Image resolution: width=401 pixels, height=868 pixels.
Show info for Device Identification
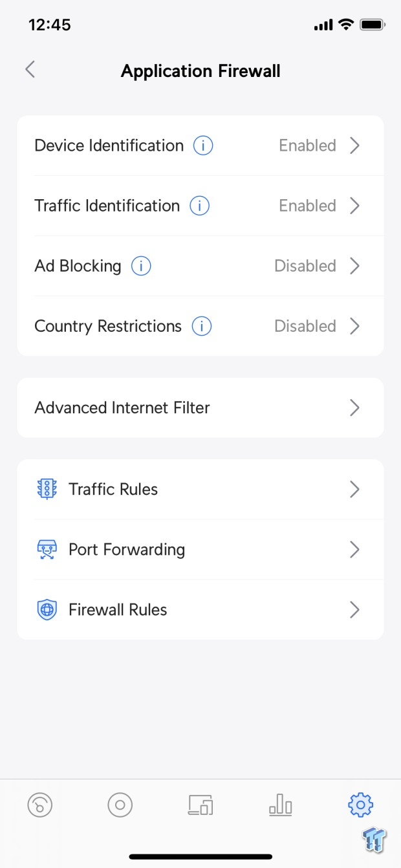pos(203,146)
